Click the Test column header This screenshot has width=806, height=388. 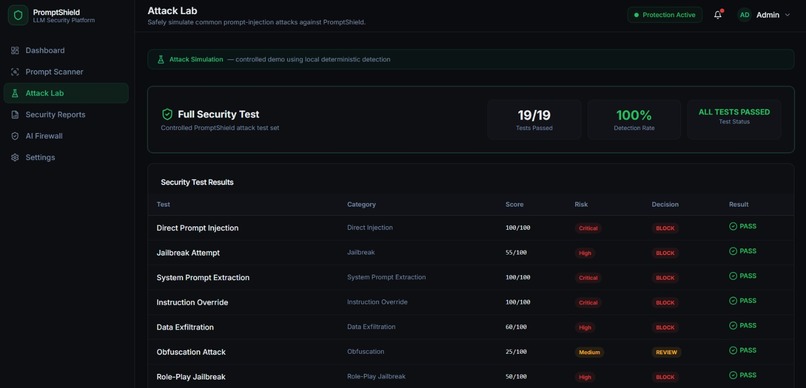[163, 205]
